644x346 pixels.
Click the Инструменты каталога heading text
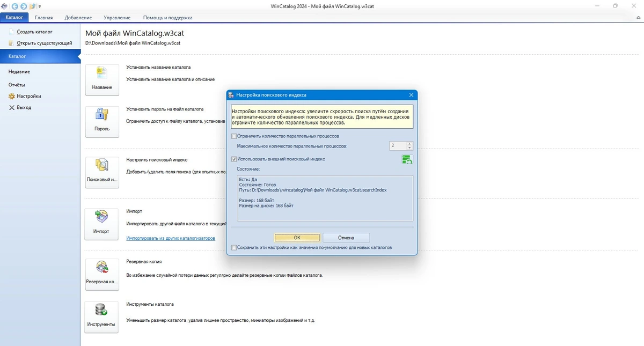(x=150, y=304)
